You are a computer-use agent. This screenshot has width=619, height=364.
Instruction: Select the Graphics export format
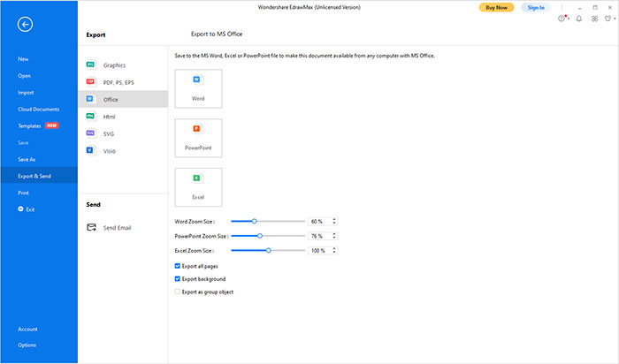point(114,65)
